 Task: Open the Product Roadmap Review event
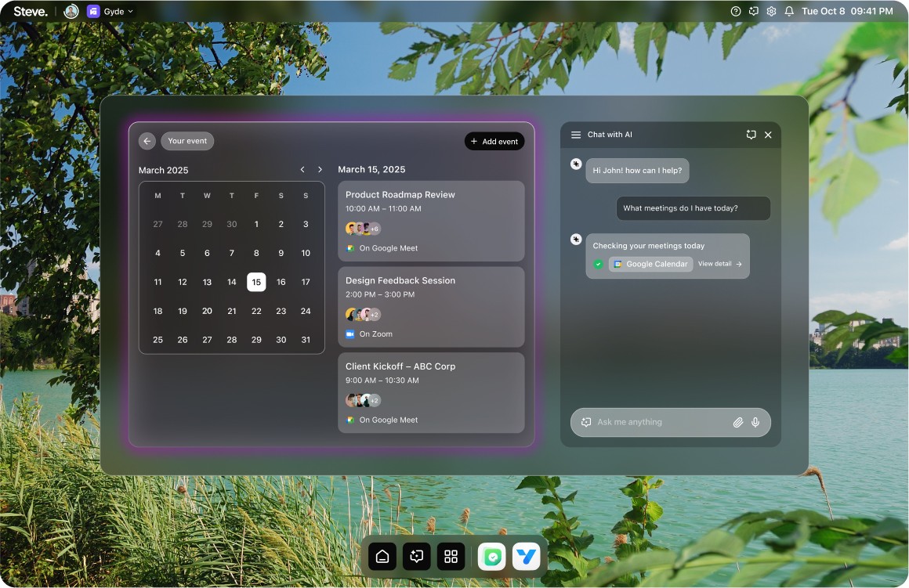pyautogui.click(x=431, y=222)
